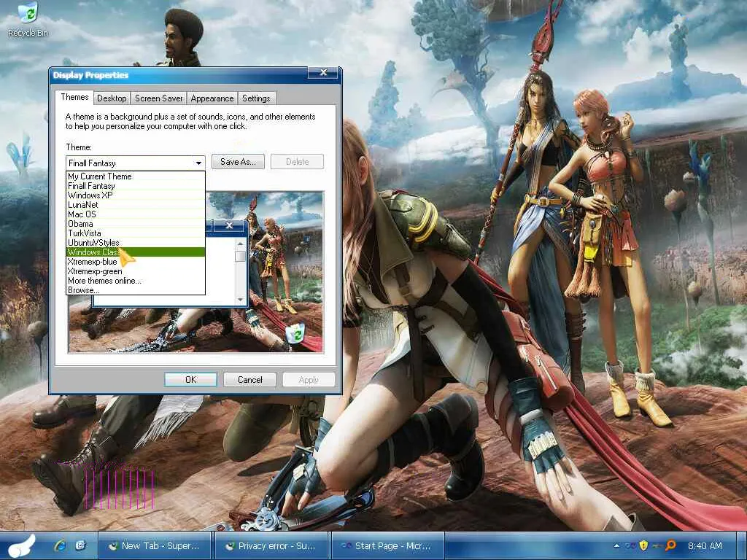Click OK in Display Properties

(x=190, y=379)
